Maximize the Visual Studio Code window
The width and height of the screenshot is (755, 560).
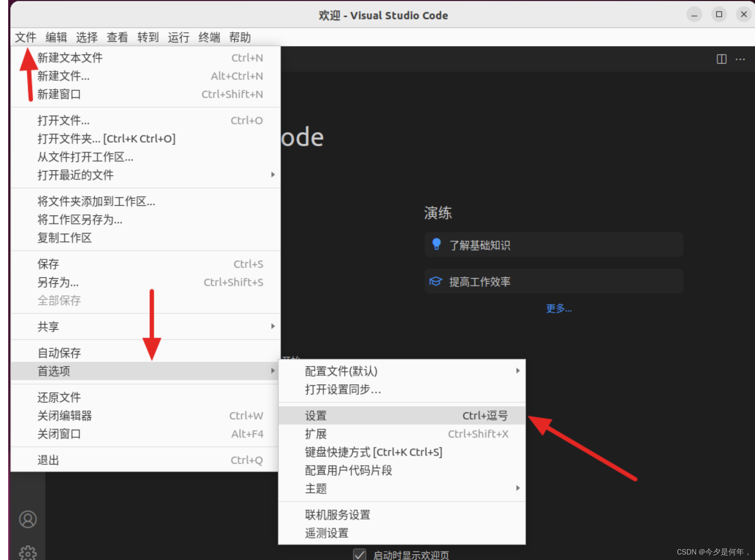click(x=719, y=14)
